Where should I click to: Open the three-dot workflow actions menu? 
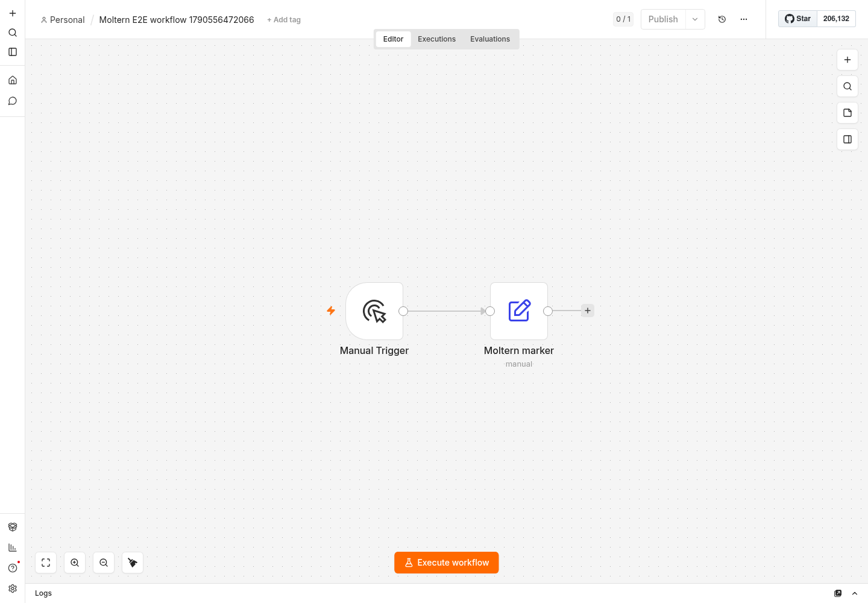pyautogui.click(x=744, y=19)
